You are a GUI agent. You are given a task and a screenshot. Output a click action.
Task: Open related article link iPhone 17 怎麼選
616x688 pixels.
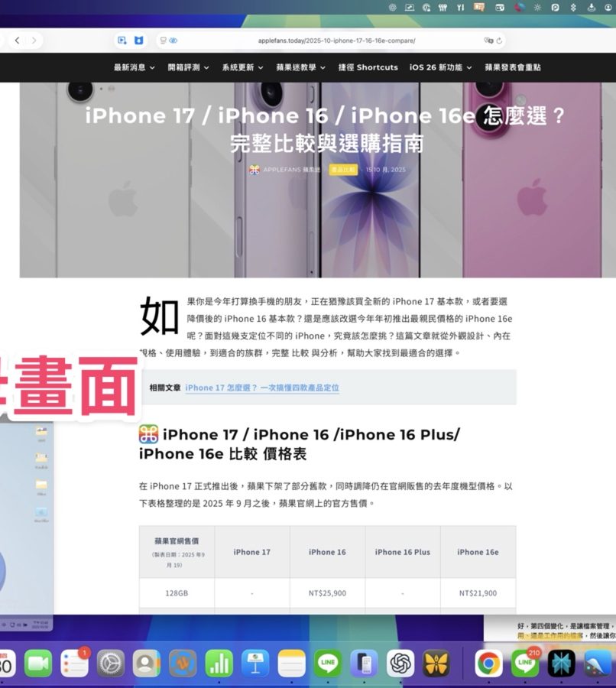click(x=261, y=388)
